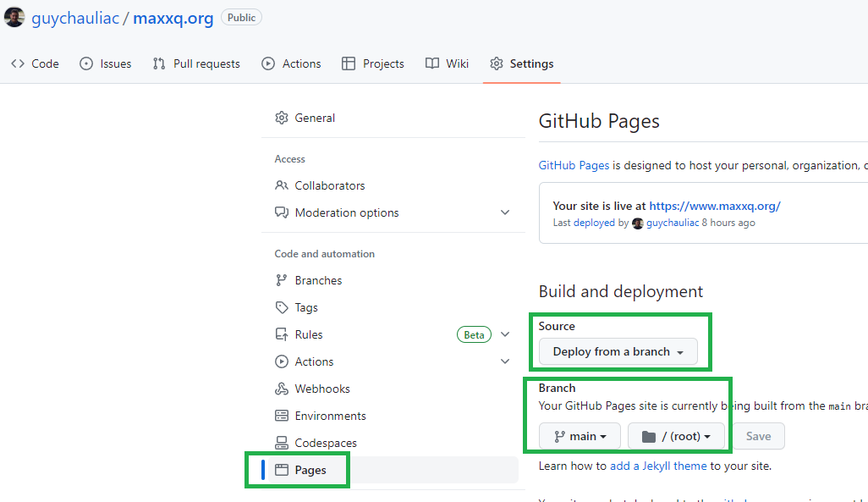Click the Beta badge next to Rules

pos(474,334)
